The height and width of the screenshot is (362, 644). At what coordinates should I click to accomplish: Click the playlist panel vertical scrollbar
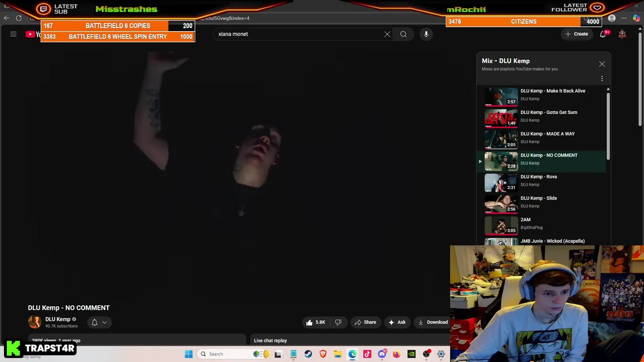tap(608, 126)
